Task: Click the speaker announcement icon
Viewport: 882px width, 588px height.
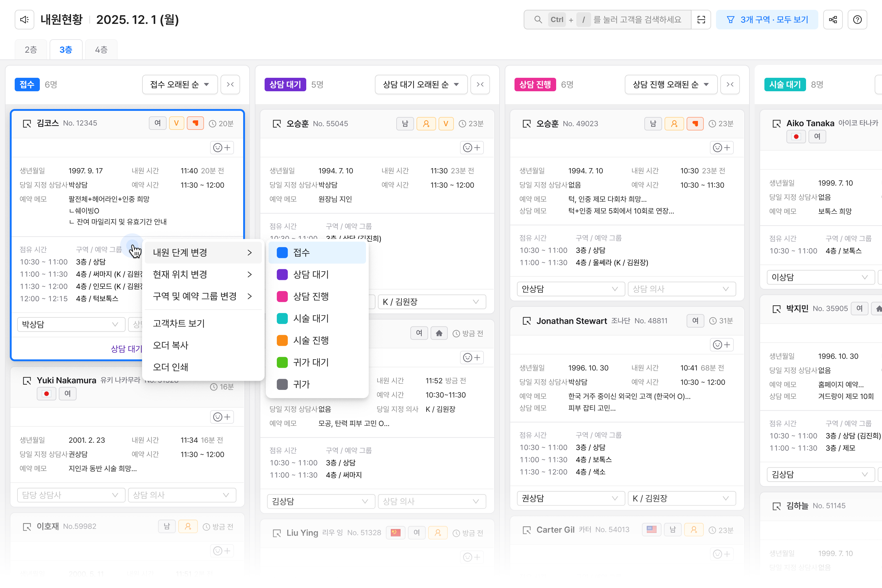Action: pyautogui.click(x=24, y=20)
